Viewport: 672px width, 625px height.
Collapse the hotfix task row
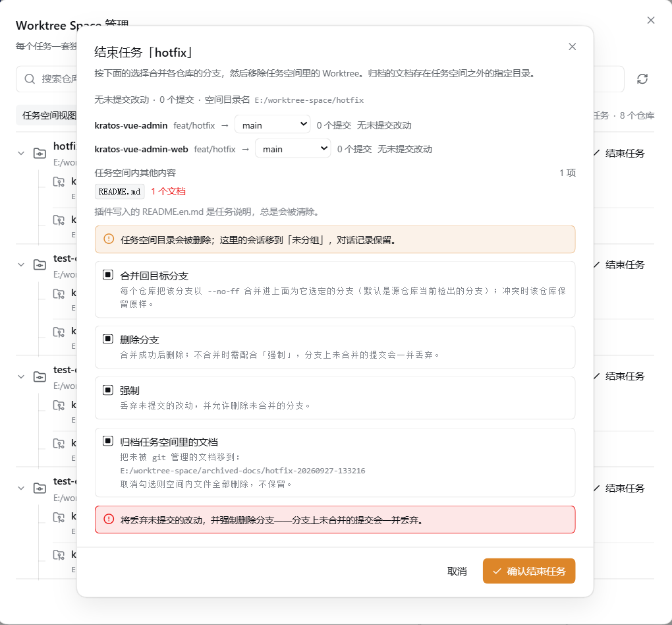pos(21,153)
